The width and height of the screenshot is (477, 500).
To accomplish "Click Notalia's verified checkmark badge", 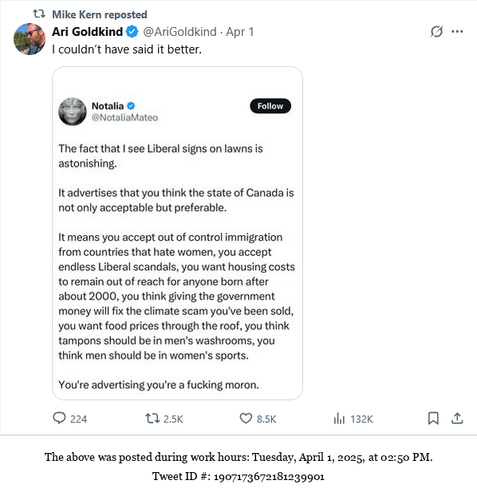I will coord(131,106).
